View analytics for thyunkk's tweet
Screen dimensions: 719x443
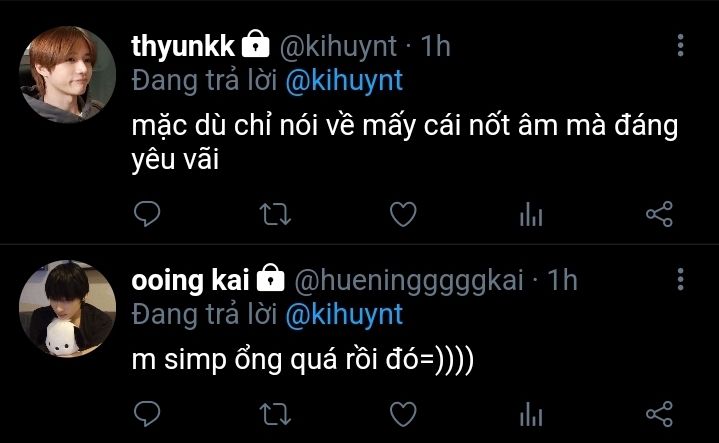click(x=531, y=214)
